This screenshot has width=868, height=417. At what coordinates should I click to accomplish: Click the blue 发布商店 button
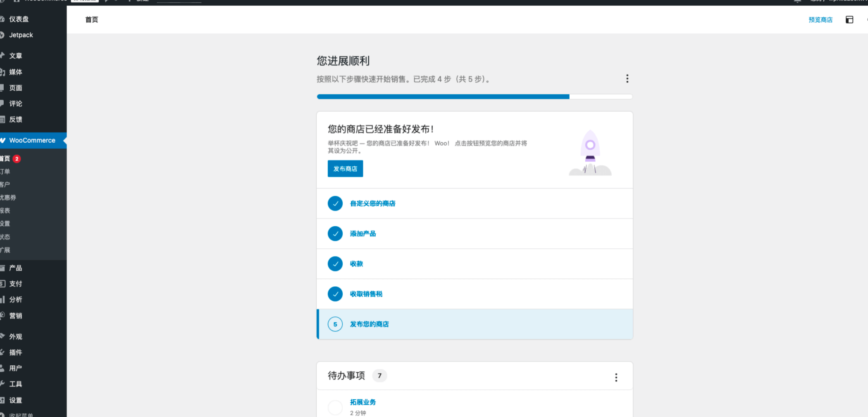[345, 169]
